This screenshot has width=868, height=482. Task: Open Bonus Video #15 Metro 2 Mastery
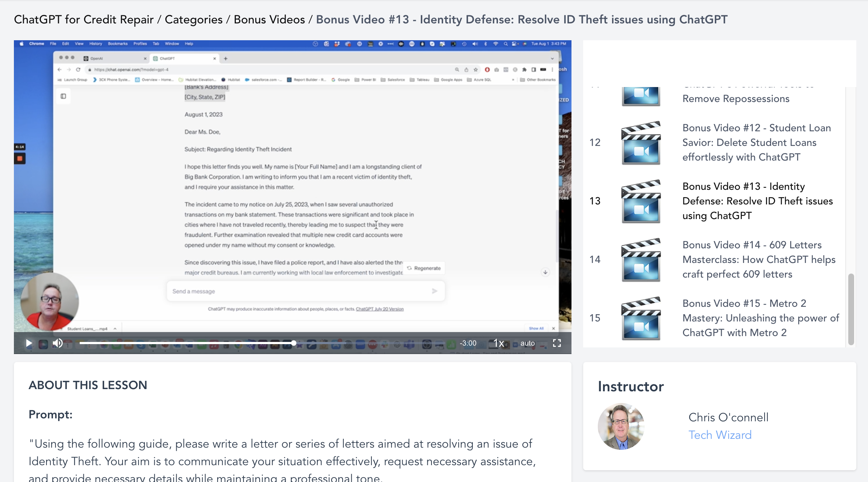tap(761, 318)
